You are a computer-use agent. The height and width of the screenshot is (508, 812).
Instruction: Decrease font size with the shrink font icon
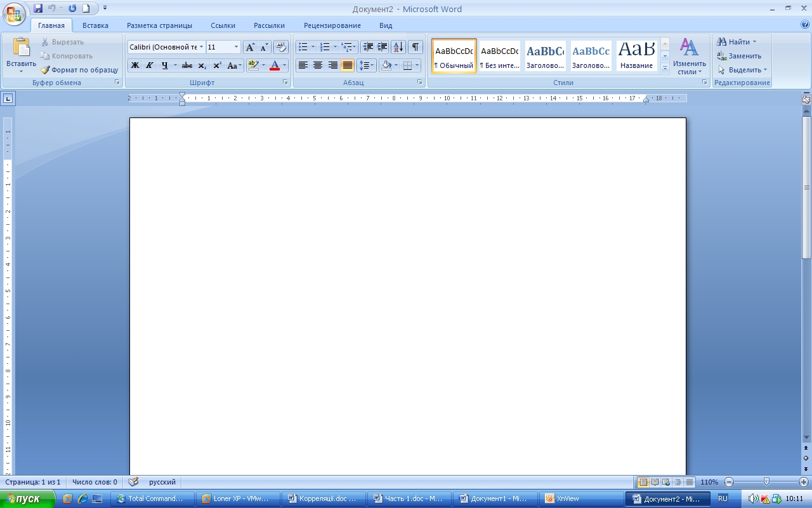click(264, 47)
